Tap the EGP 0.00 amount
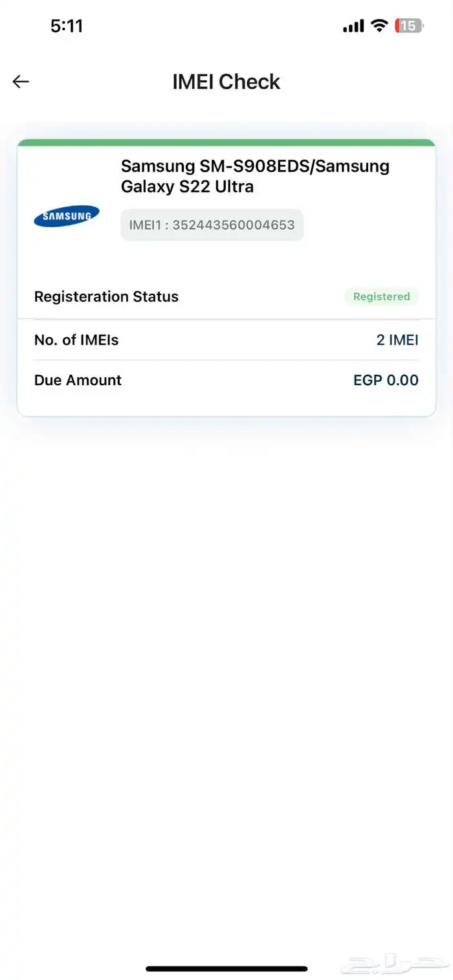453x980 pixels. pyautogui.click(x=386, y=380)
